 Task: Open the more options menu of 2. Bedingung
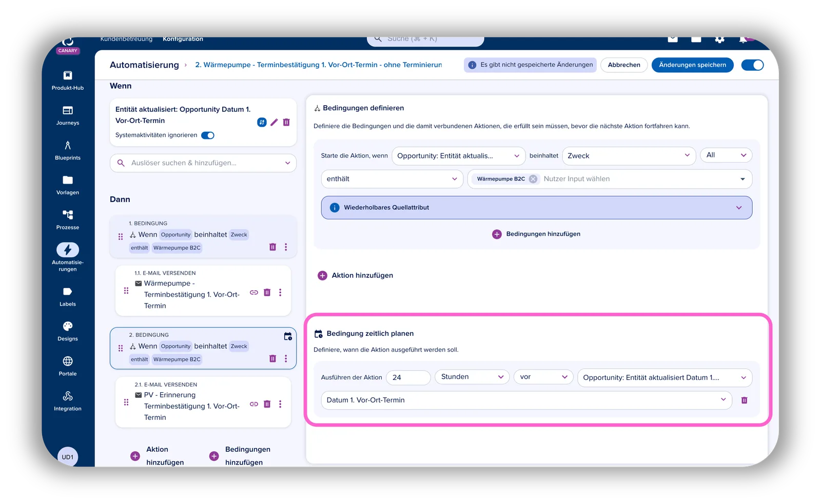[x=286, y=359]
